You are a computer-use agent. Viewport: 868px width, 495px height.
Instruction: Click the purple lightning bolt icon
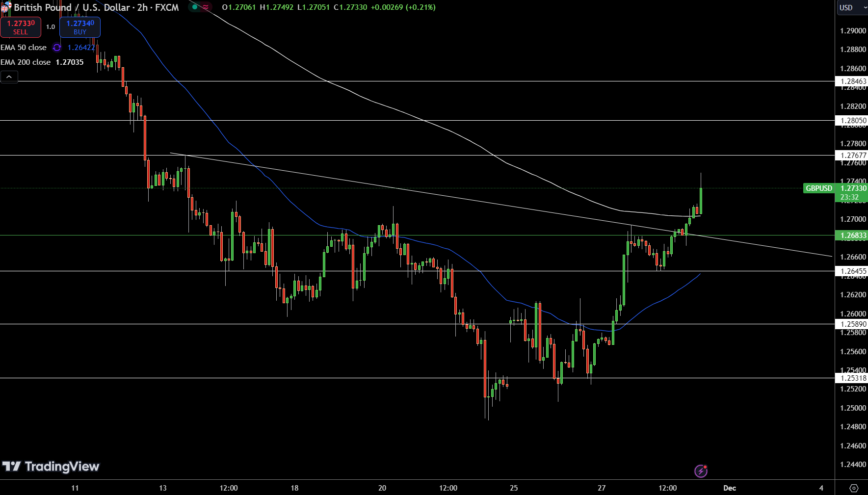point(701,471)
